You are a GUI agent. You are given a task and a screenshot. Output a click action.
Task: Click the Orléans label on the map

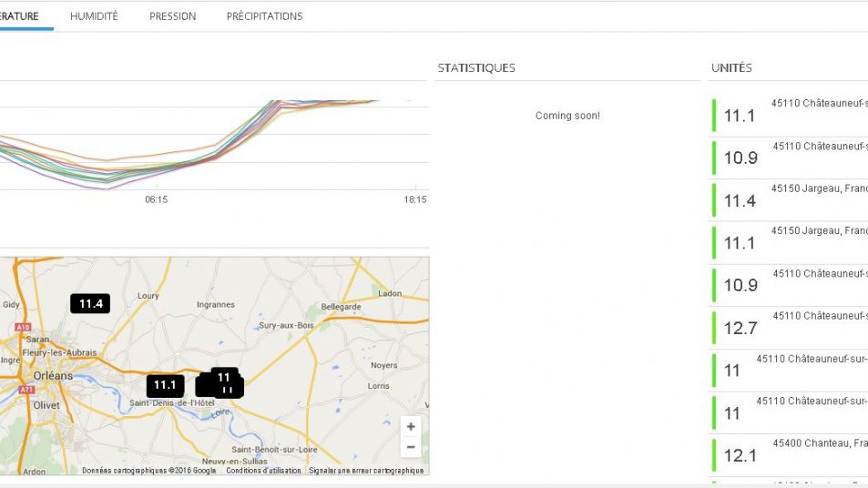point(52,375)
